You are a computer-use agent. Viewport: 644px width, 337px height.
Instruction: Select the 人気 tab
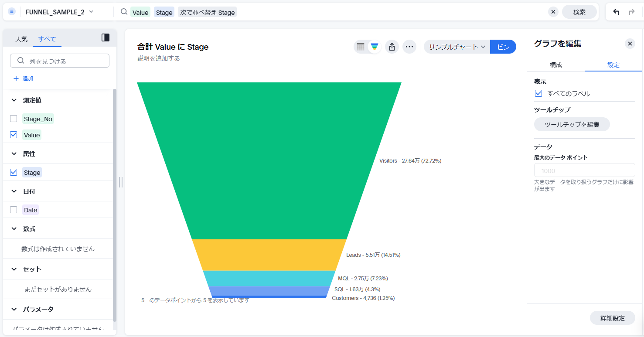coord(21,39)
